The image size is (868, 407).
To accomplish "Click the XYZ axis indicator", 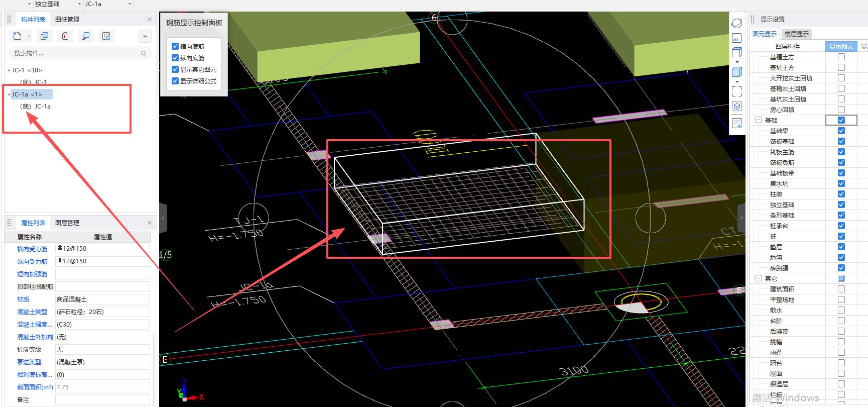I will (189, 391).
